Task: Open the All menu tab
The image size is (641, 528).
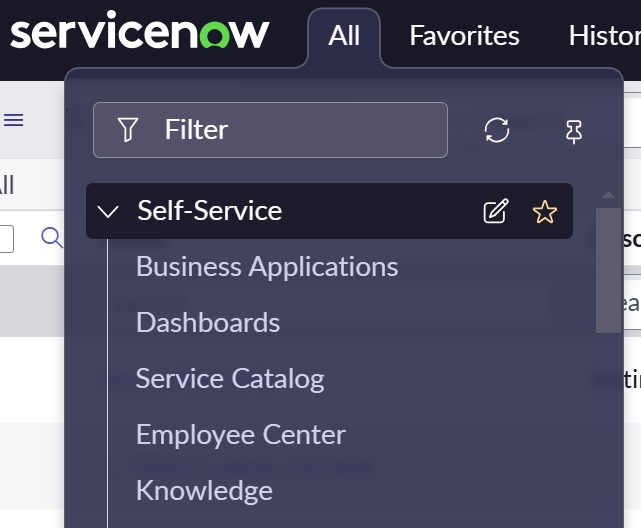Action: [x=344, y=36]
